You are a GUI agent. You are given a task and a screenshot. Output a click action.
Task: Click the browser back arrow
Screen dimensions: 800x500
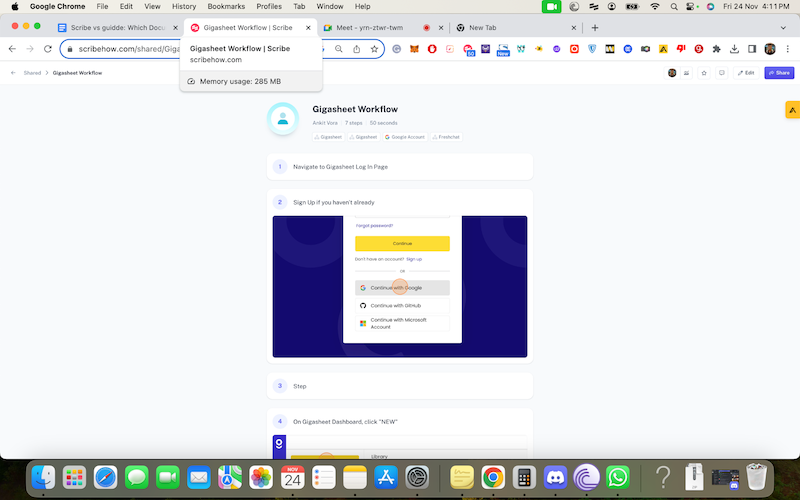point(12,49)
